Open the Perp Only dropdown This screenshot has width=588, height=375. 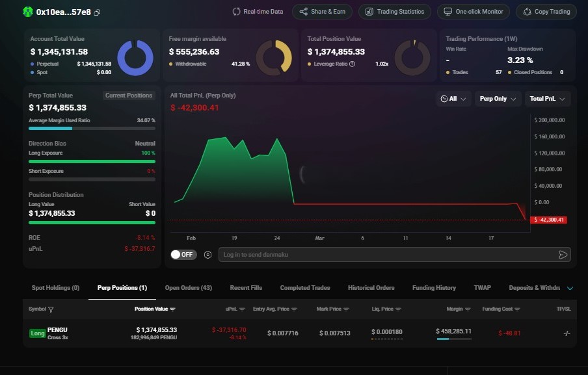498,99
